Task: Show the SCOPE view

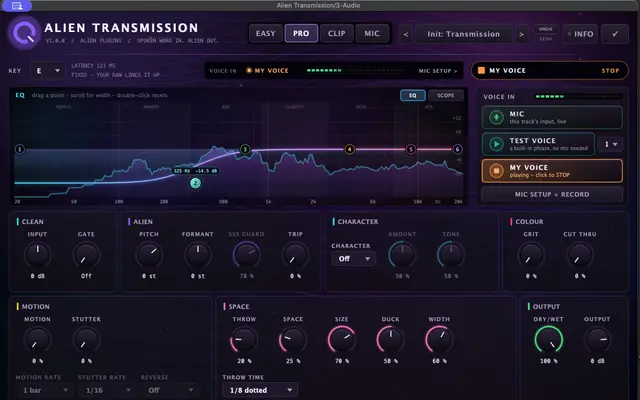Action: pos(446,96)
